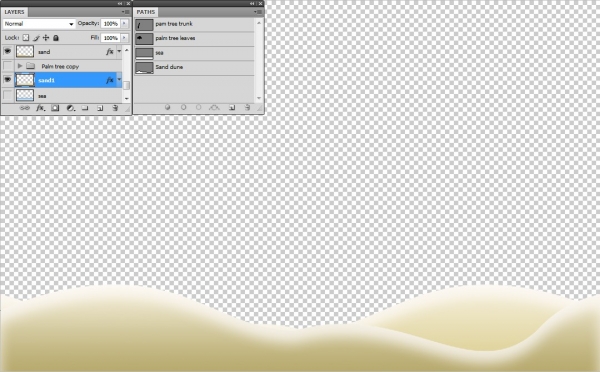The height and width of the screenshot is (372, 600).
Task: Click the Opacity value field
Action: [111, 24]
